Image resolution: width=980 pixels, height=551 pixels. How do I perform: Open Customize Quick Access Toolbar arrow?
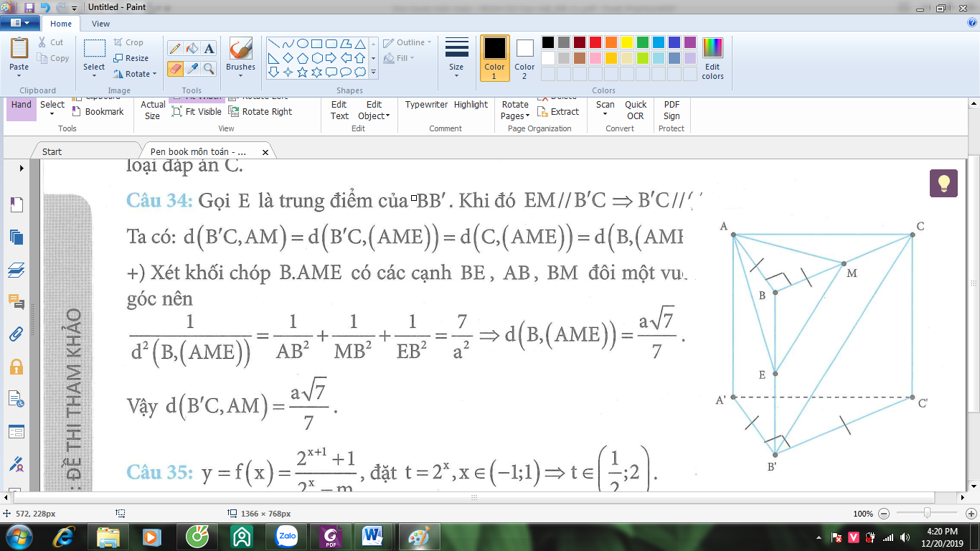coord(75,8)
